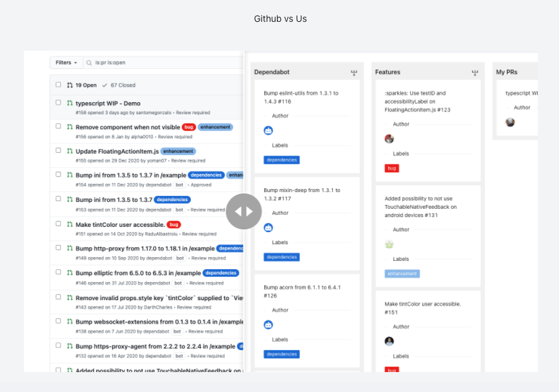The width and height of the screenshot is (559, 392).
Task: Select the 67 Closed tab
Action: [119, 85]
